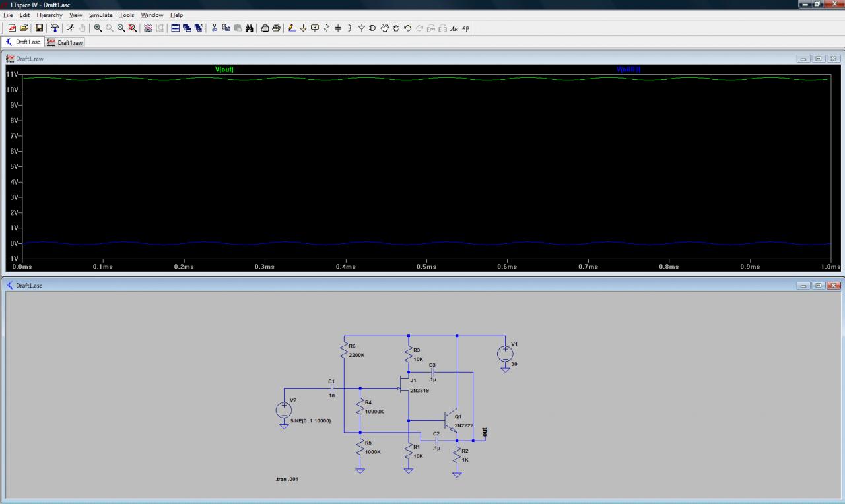Place a ground symbol from toolbar

303,28
